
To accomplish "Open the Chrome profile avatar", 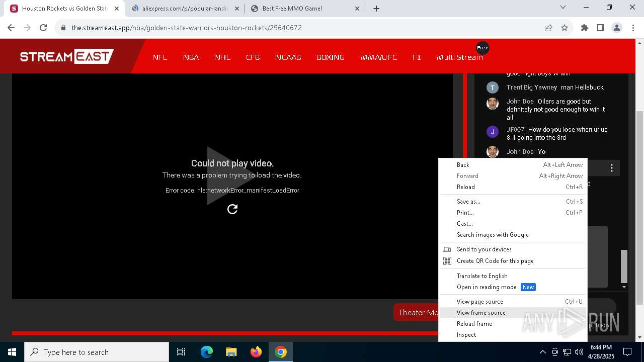I will point(617,28).
